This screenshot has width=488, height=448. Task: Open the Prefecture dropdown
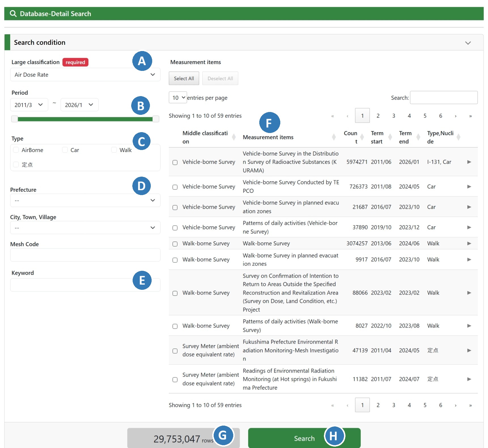click(x=85, y=200)
